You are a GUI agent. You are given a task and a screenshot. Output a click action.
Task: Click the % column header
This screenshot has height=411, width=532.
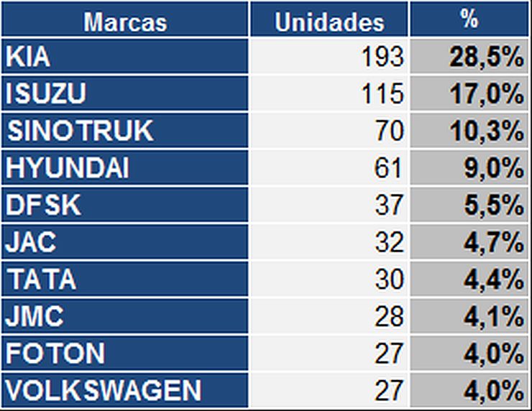point(469,20)
